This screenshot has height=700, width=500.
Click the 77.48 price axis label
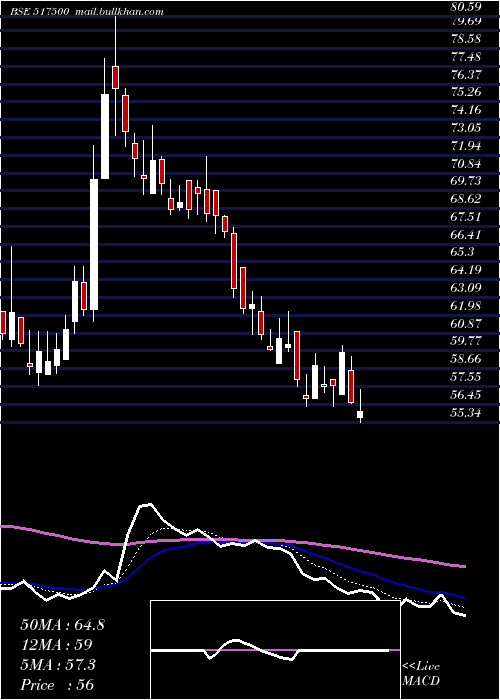[465, 57]
